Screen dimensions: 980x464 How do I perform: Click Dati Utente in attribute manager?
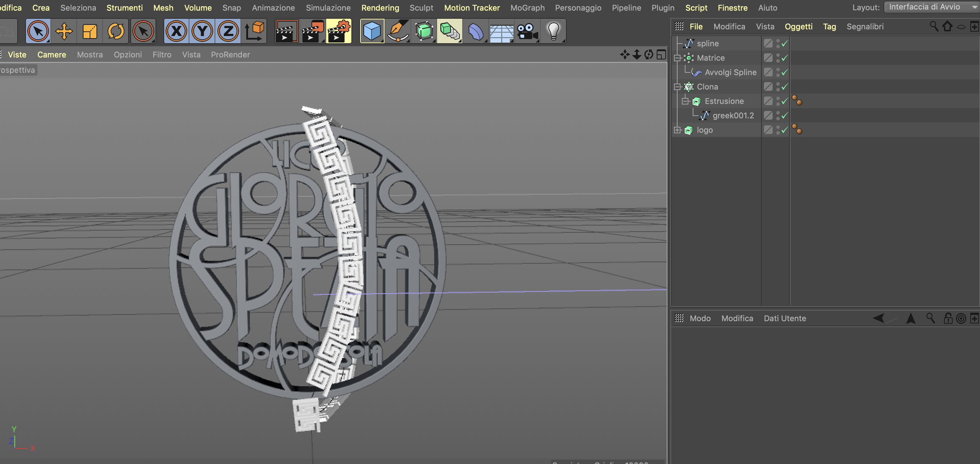(x=785, y=318)
